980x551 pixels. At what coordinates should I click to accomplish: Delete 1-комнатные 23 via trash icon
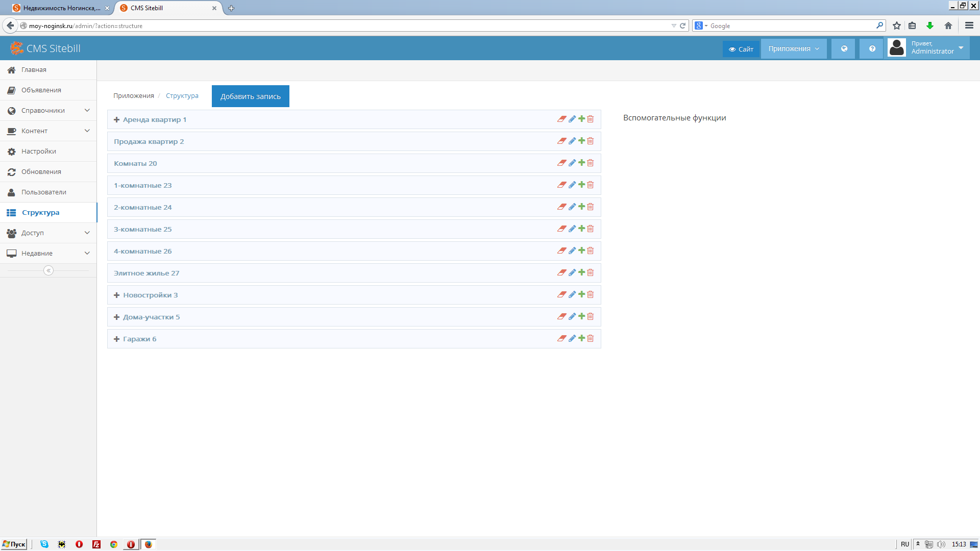(591, 185)
